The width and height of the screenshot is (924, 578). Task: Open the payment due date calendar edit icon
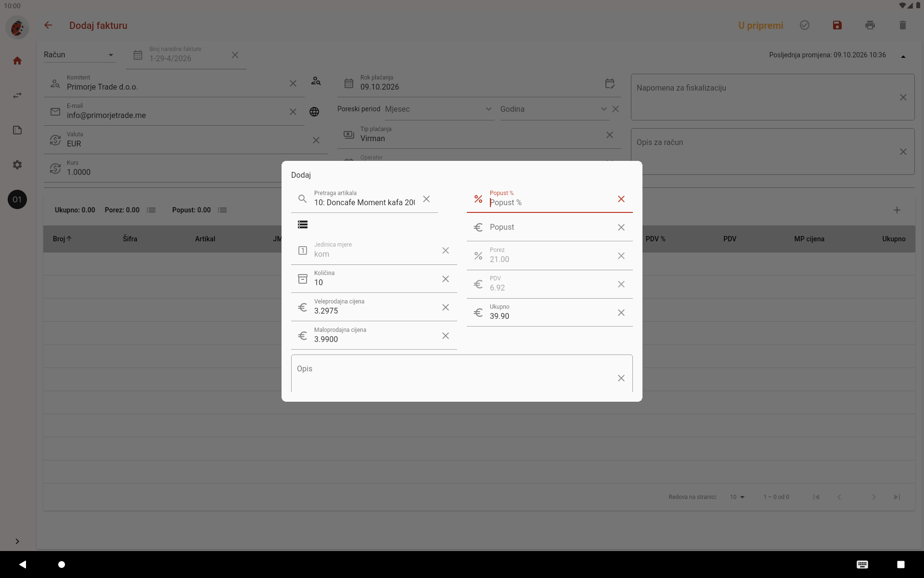[610, 84]
